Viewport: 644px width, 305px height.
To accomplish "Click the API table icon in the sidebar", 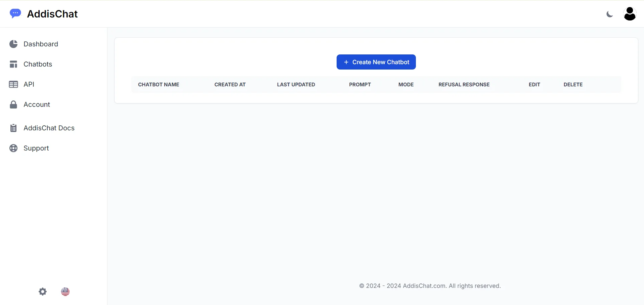I will [x=13, y=84].
